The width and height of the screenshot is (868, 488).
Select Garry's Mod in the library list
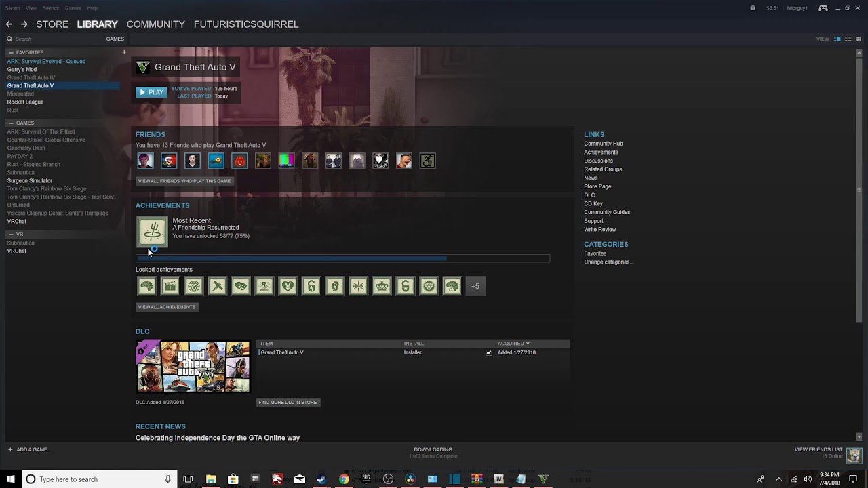point(22,70)
